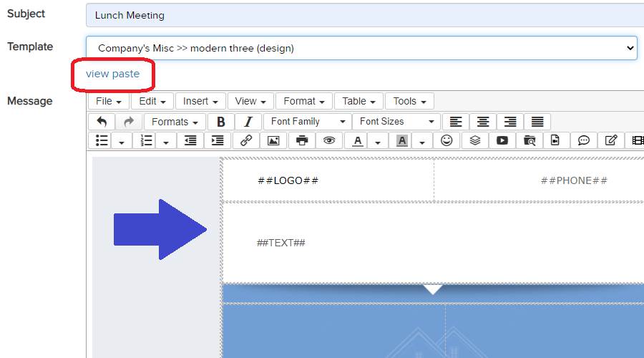Click the ##PHONE## placeholder cell
This screenshot has height=358, width=644.
540,180
